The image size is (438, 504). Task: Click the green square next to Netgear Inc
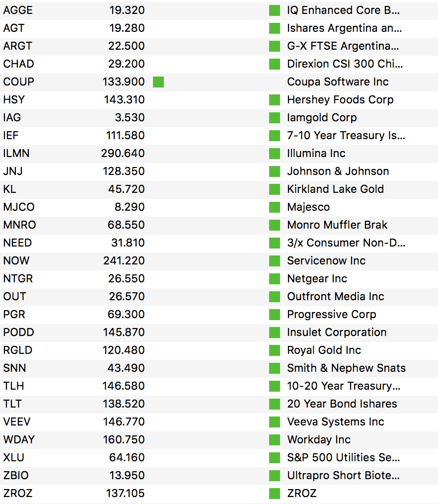click(275, 279)
